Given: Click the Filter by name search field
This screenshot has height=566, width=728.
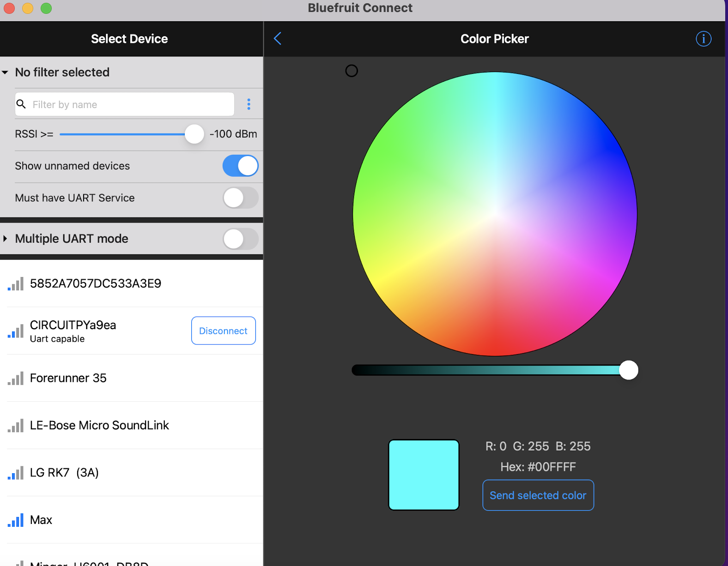Looking at the screenshot, I should coord(125,104).
